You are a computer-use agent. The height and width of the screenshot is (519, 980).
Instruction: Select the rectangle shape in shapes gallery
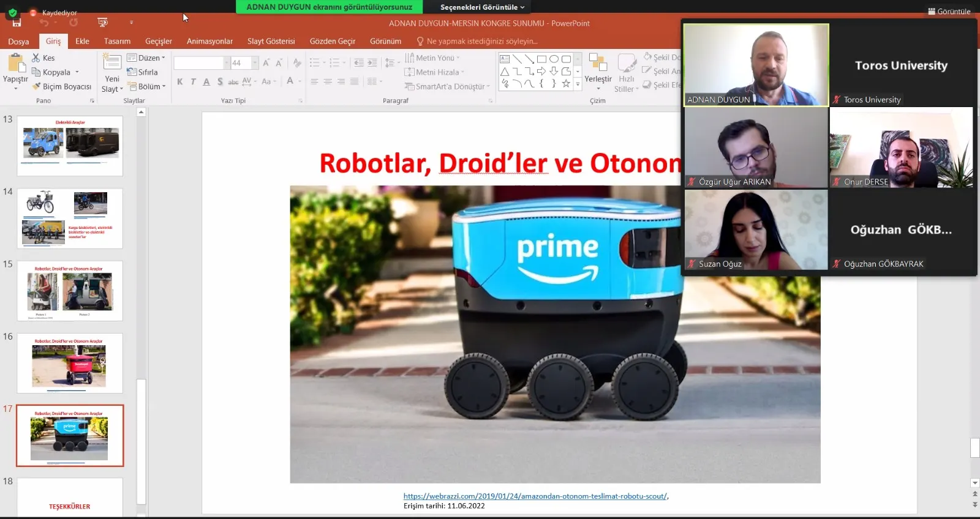click(x=541, y=59)
